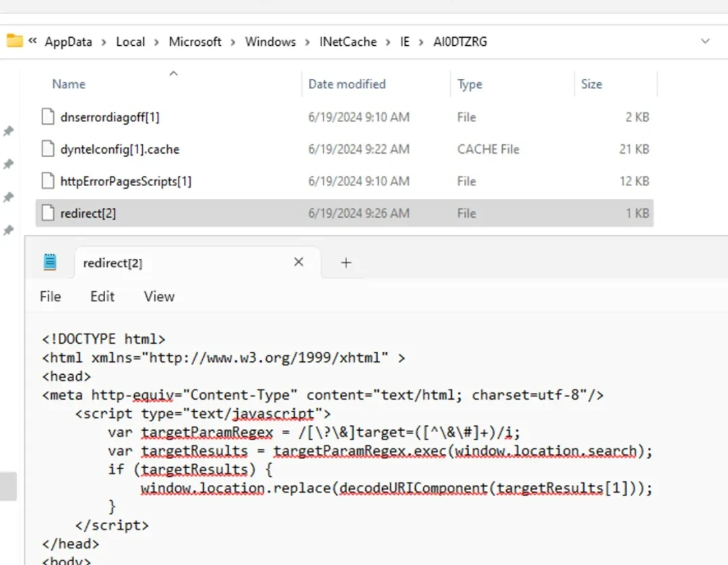
Task: Open Notepad Edit menu
Action: point(102,297)
